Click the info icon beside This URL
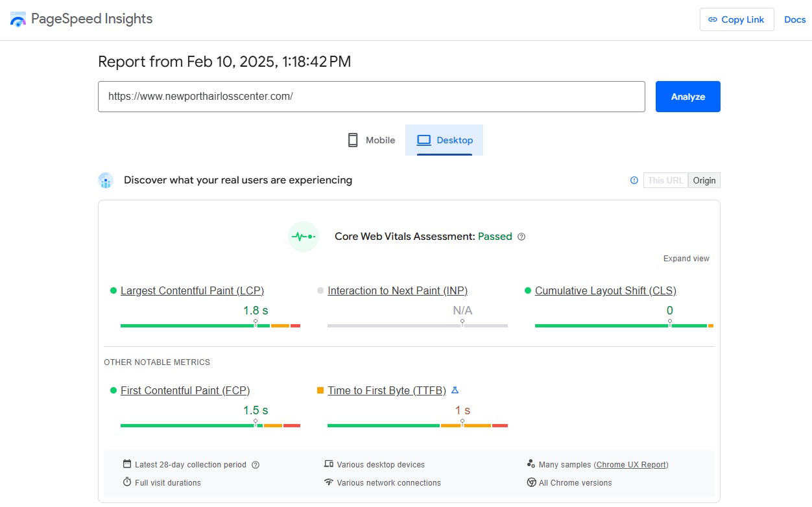812x507 pixels. (x=634, y=180)
